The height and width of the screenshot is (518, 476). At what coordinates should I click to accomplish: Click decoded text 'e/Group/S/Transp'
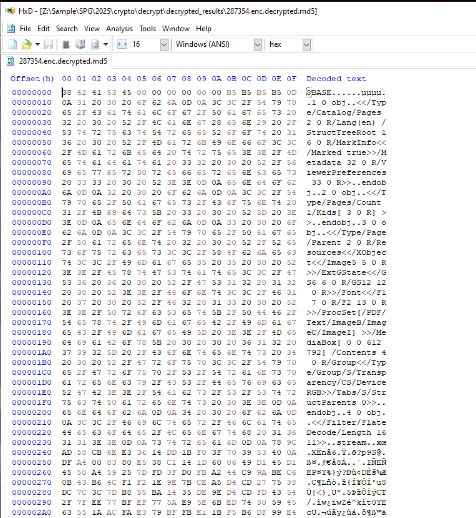click(346, 372)
